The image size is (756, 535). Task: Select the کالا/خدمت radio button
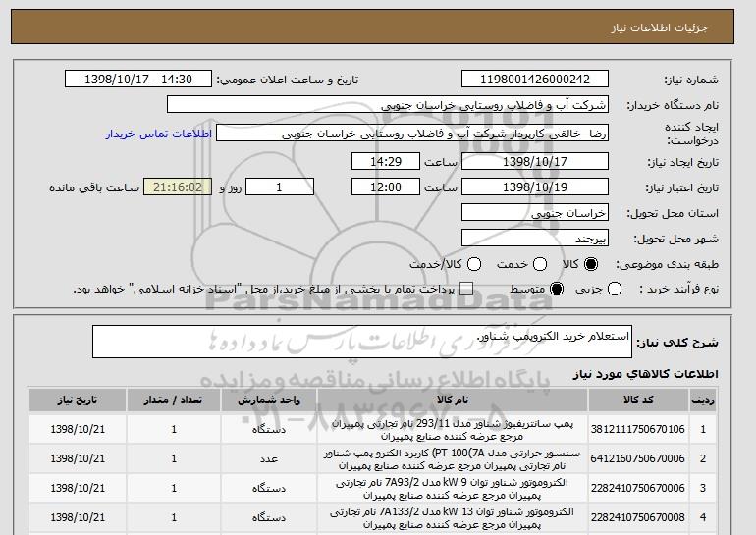(474, 264)
